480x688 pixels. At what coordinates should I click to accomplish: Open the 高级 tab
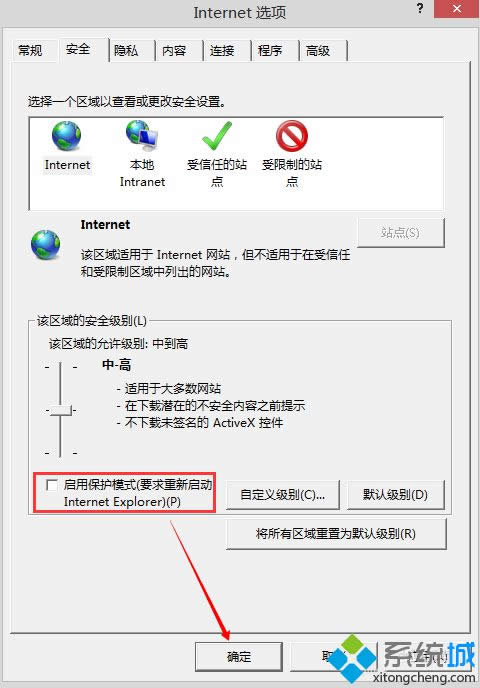click(318, 51)
